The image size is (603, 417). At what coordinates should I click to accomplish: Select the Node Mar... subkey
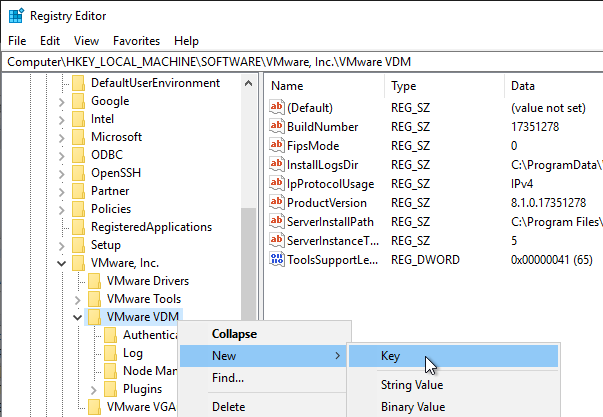(150, 371)
